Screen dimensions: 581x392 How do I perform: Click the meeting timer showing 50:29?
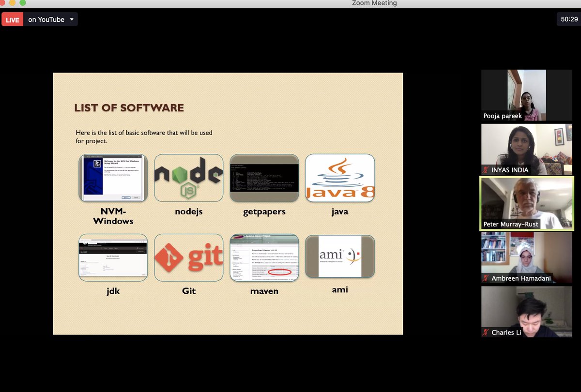pyautogui.click(x=569, y=19)
